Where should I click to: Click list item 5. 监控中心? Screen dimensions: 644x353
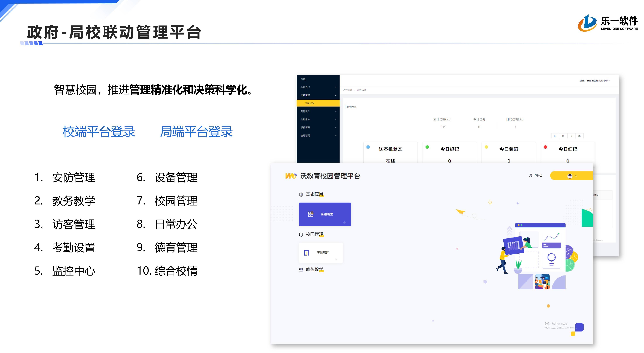(x=65, y=271)
